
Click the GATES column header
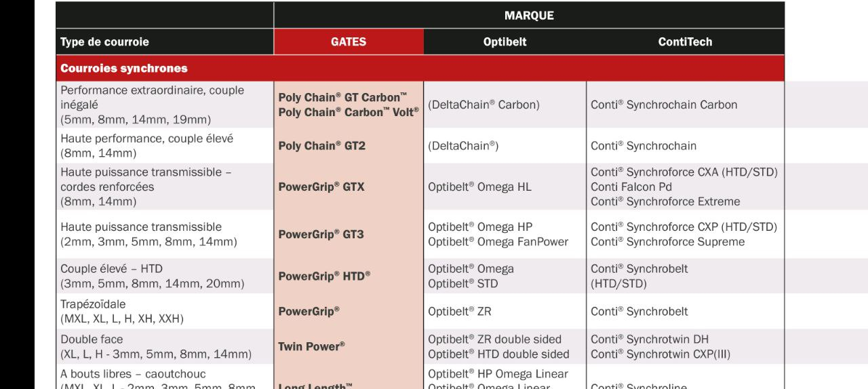point(349,42)
